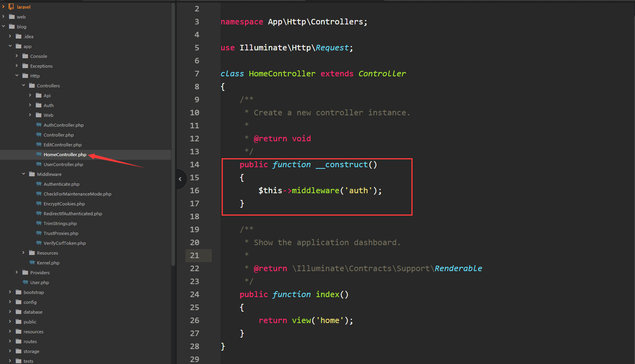Image resolution: width=635 pixels, height=364 pixels.
Task: Click the Auth folder icon
Action: 39,105
